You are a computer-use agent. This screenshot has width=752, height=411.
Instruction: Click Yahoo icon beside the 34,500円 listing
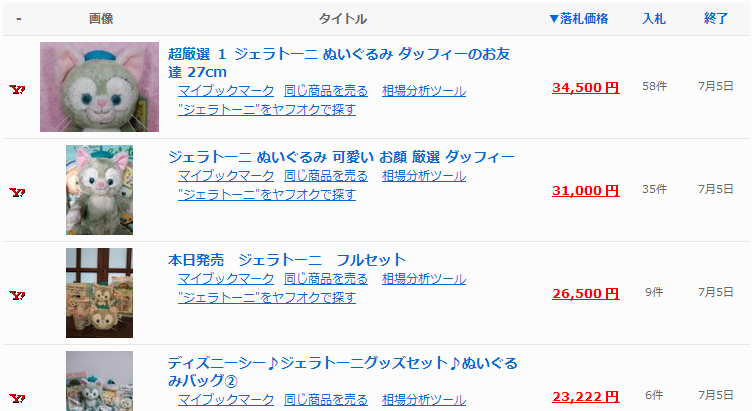(x=17, y=89)
